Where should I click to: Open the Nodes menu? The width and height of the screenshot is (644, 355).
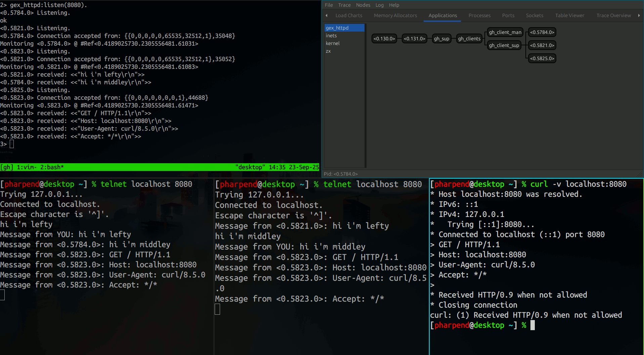pos(363,5)
